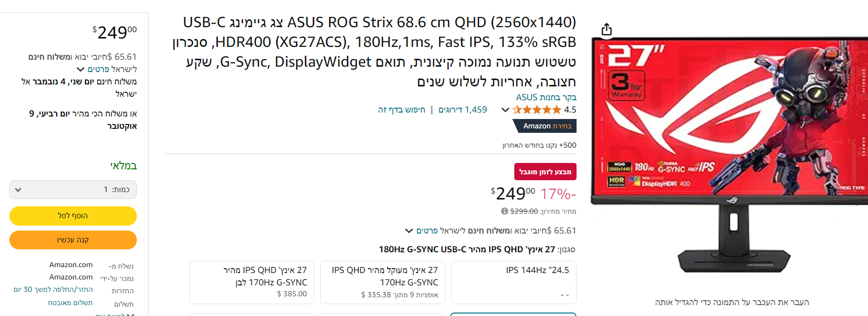Expand shipping details chevron in the buy box
Image resolution: width=868 pixels, height=316 pixels.
click(x=81, y=69)
